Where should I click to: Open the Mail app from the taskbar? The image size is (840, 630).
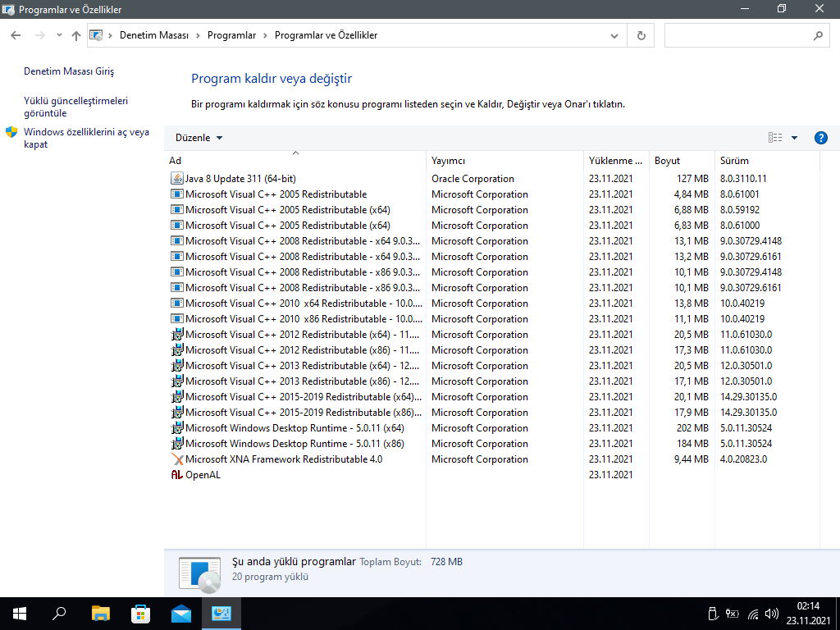click(x=181, y=614)
